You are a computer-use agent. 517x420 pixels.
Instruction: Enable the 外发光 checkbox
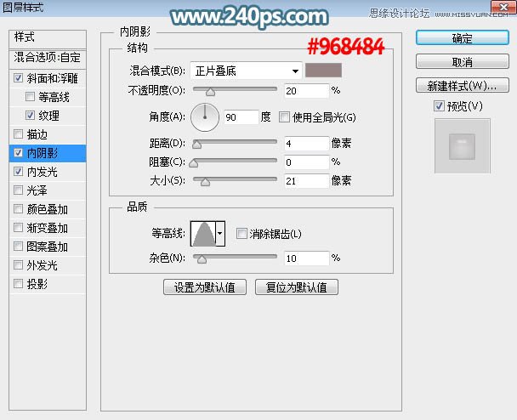click(x=18, y=264)
